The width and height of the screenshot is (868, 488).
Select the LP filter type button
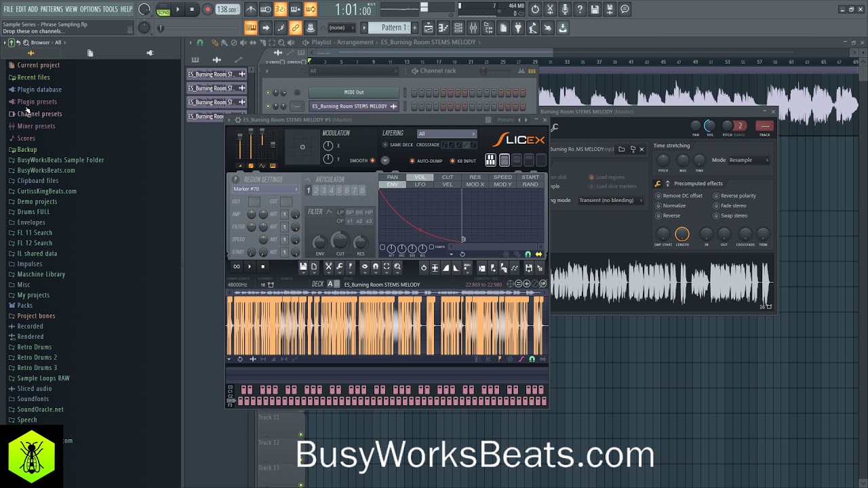click(x=340, y=212)
